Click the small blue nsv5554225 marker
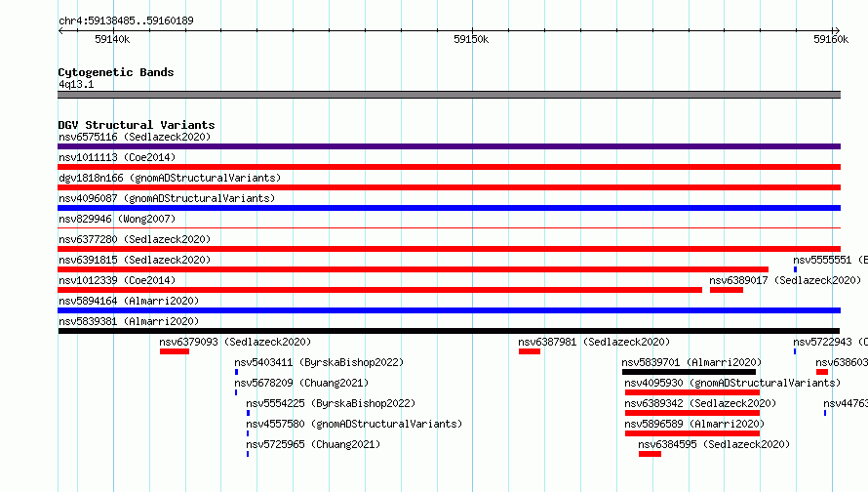The height and width of the screenshot is (492, 868). pos(248,413)
